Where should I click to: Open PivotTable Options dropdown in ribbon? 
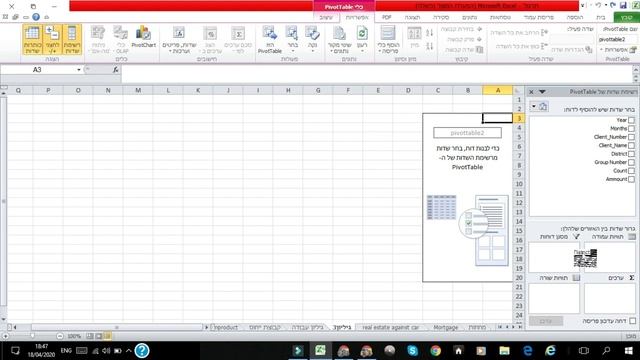point(617,49)
